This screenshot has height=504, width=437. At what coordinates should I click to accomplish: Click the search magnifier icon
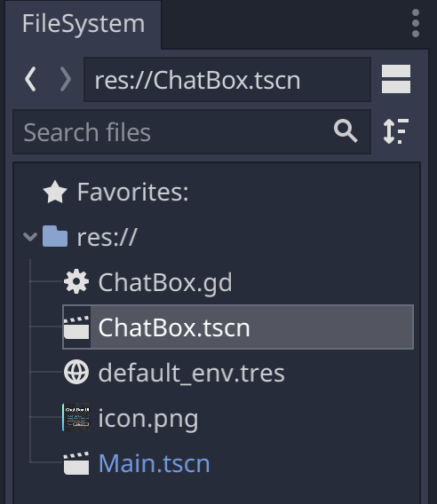coord(346,131)
